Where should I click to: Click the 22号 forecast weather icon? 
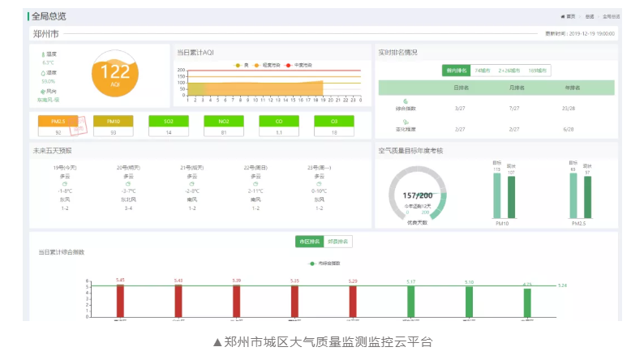coord(255,183)
